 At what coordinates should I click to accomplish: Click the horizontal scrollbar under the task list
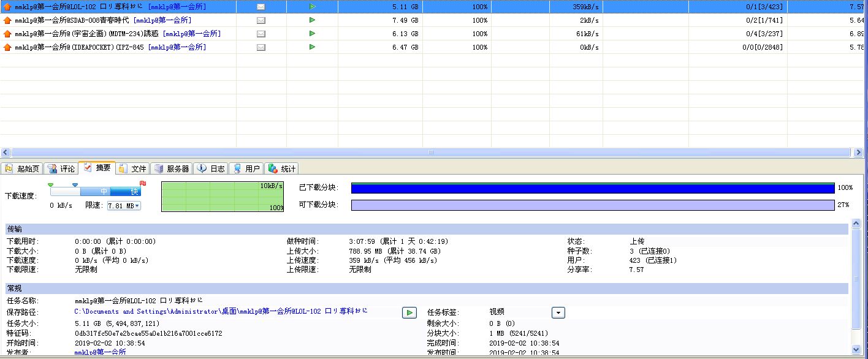[429, 152]
